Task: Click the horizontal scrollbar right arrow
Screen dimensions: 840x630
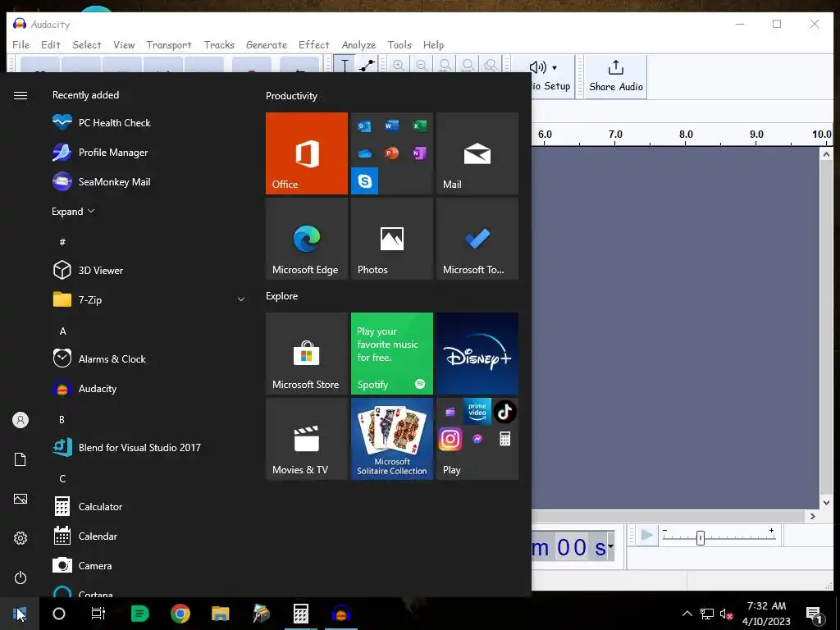Action: coord(813,517)
